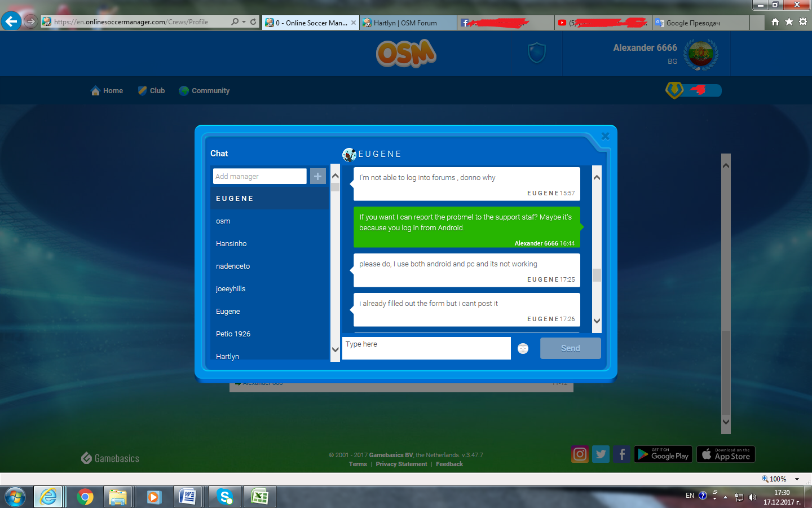Open the Community menu
The width and height of the screenshot is (812, 508).
(x=204, y=90)
